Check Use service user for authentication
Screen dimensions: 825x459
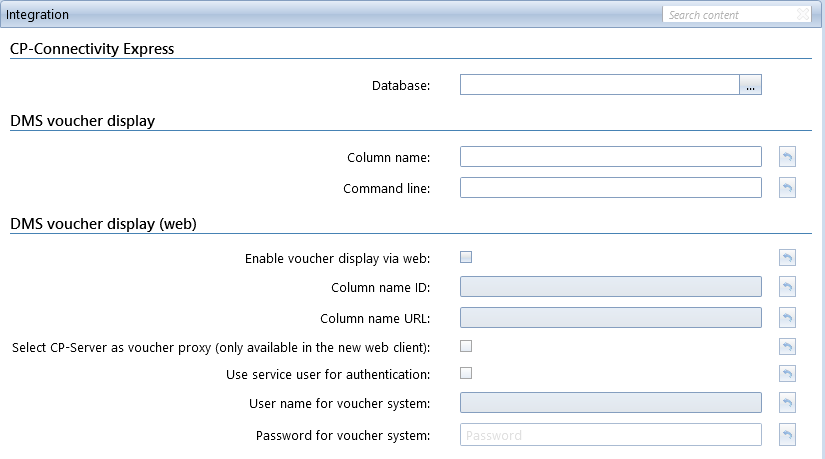point(466,373)
